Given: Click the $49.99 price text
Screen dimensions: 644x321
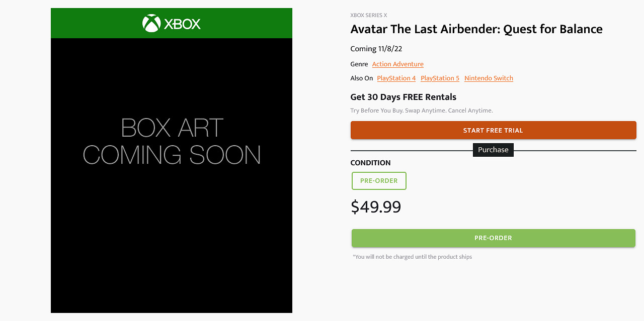Looking at the screenshot, I should point(375,207).
